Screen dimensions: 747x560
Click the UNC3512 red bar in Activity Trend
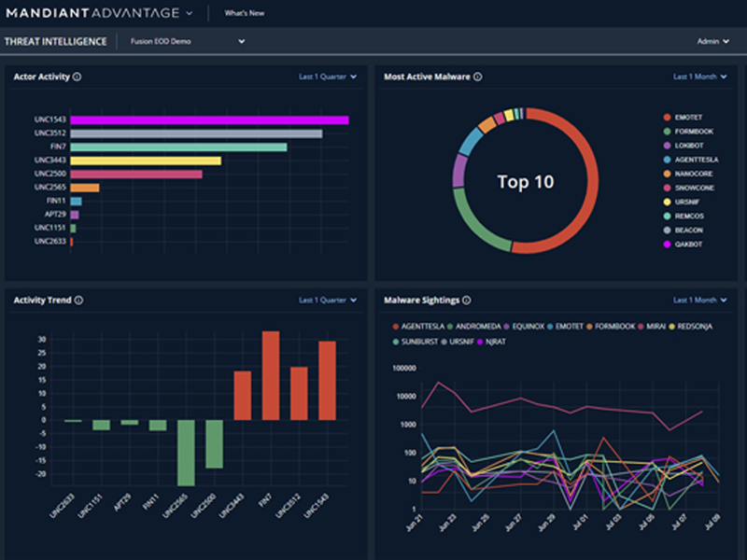coord(299,393)
